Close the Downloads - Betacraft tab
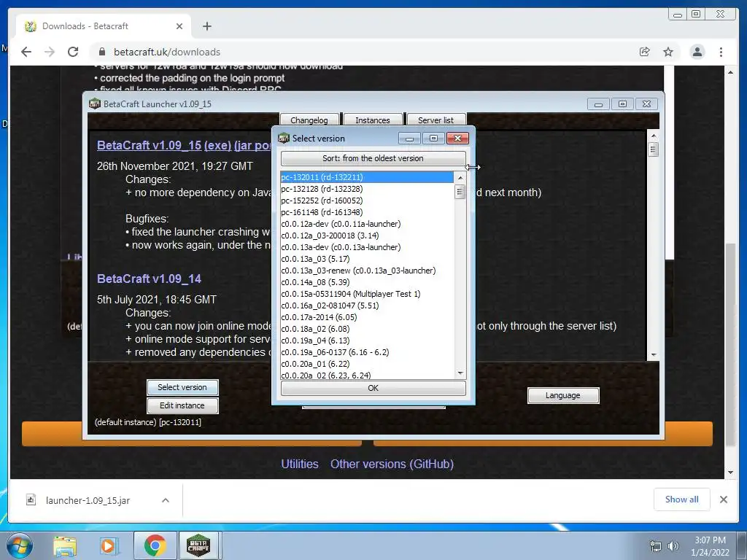The height and width of the screenshot is (560, 747). pos(179,26)
